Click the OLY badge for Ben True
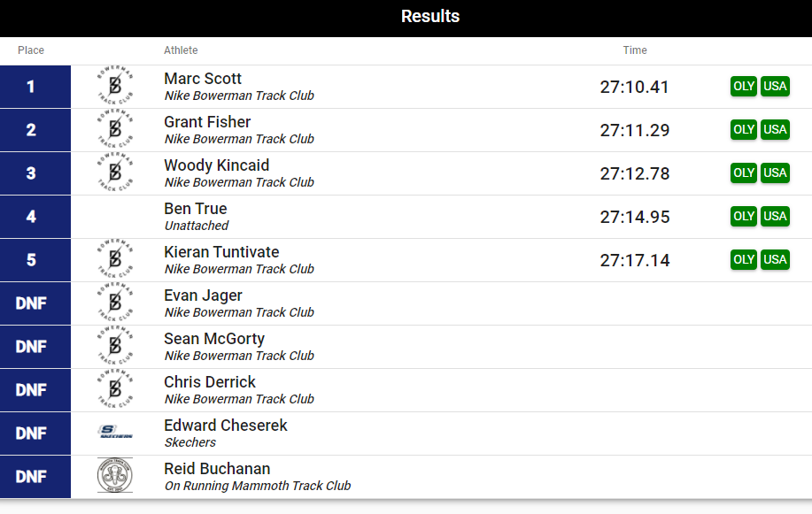812x514 pixels. 744,217
